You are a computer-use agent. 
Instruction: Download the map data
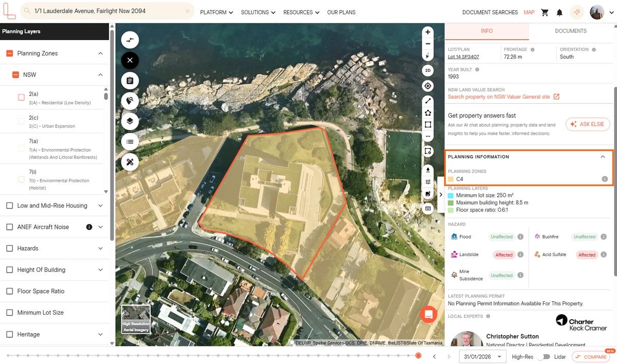tap(427, 170)
